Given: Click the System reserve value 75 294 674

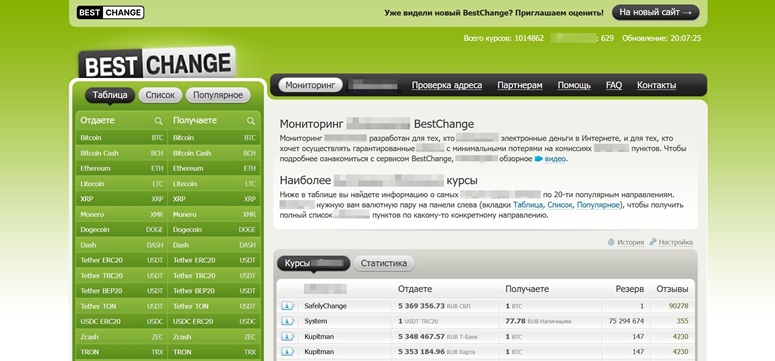Looking at the screenshot, I should (x=626, y=322).
